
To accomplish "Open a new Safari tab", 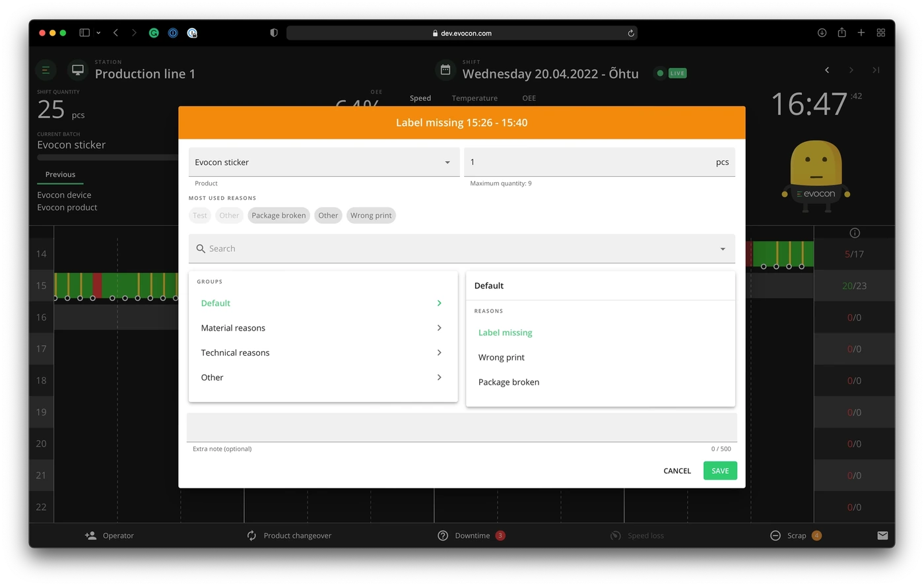I will click(x=861, y=32).
